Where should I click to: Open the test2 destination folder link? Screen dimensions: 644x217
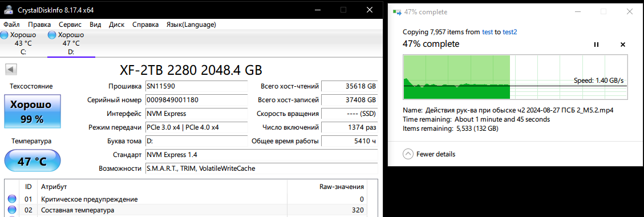[510, 31]
